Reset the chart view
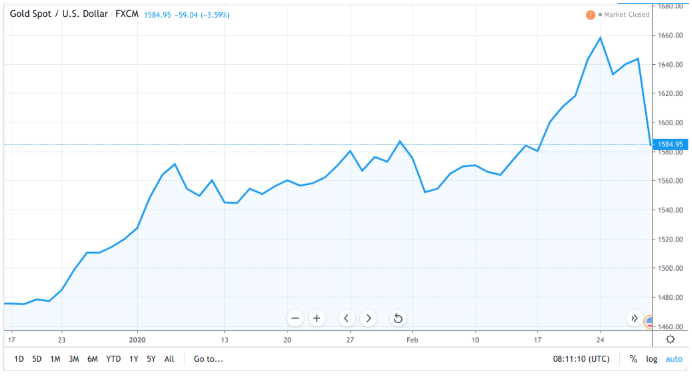 click(x=398, y=318)
